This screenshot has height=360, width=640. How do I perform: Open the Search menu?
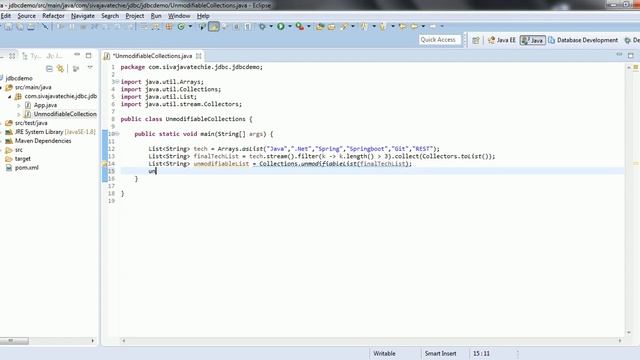click(x=110, y=16)
